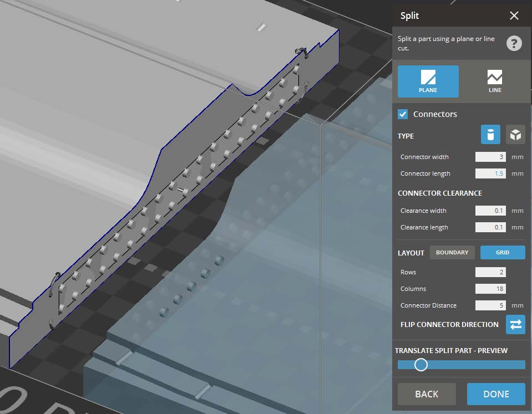This screenshot has width=532, height=414.
Task: Click the blue split preview handle on model
Action: (420, 365)
